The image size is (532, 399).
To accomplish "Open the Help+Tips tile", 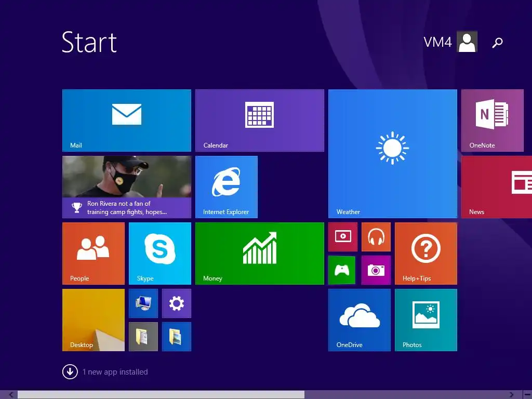I will click(426, 254).
